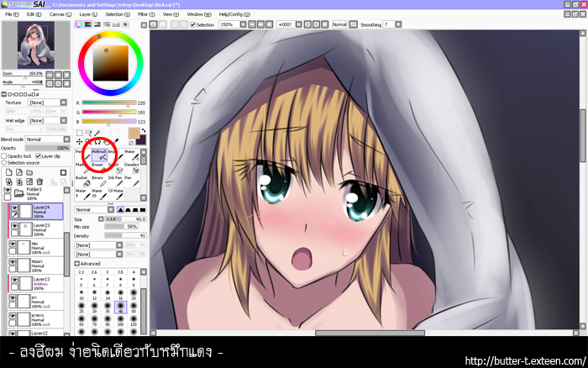Zoom in using navigator plus button
Viewport: 588px width, 368px height.
pyautogui.click(x=58, y=75)
